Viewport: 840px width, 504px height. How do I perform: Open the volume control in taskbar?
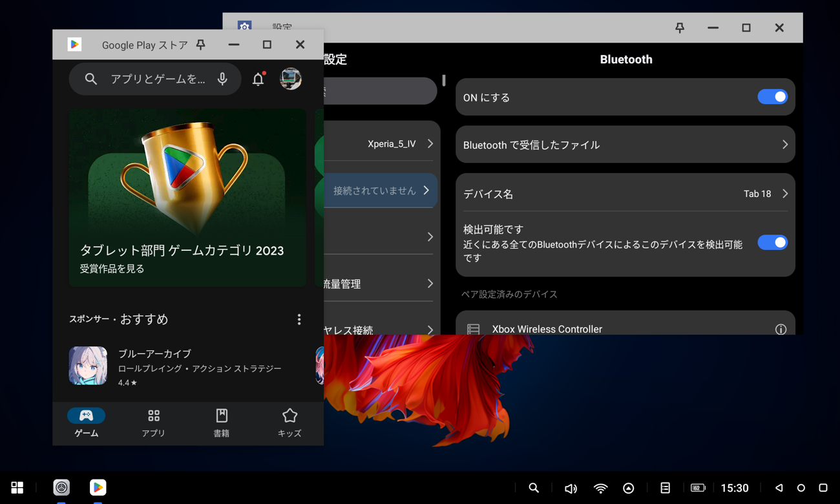click(x=571, y=488)
